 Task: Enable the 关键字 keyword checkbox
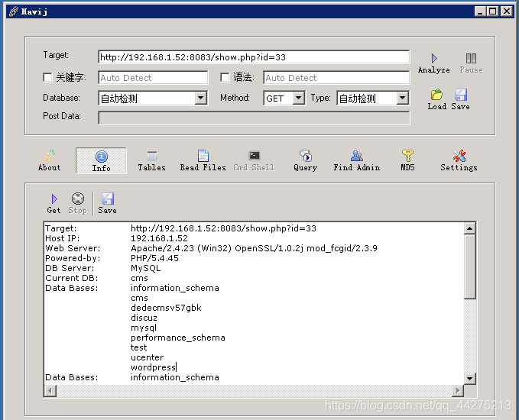(47, 77)
